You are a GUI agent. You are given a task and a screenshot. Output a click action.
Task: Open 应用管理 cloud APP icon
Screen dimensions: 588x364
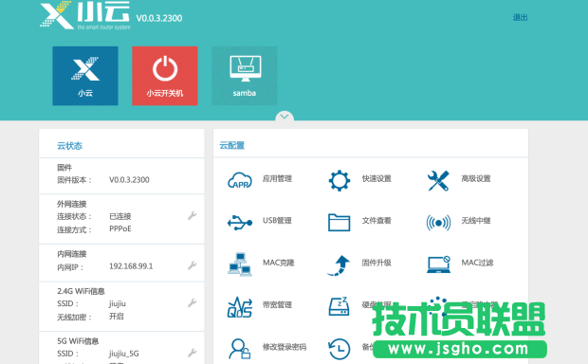point(240,180)
